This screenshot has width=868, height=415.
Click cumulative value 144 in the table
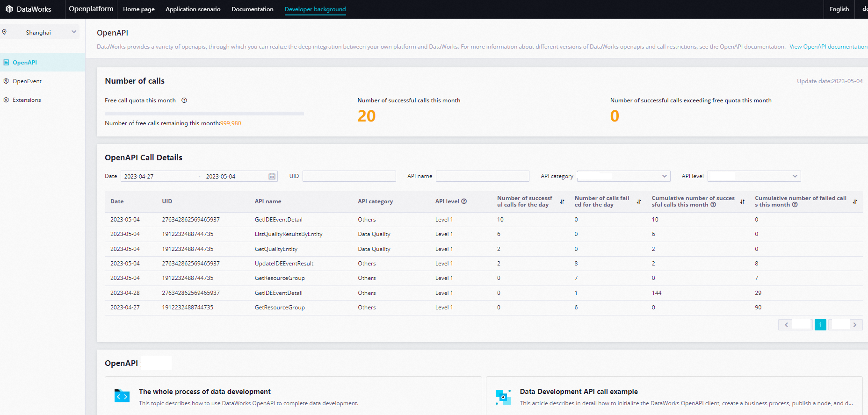coord(657,293)
